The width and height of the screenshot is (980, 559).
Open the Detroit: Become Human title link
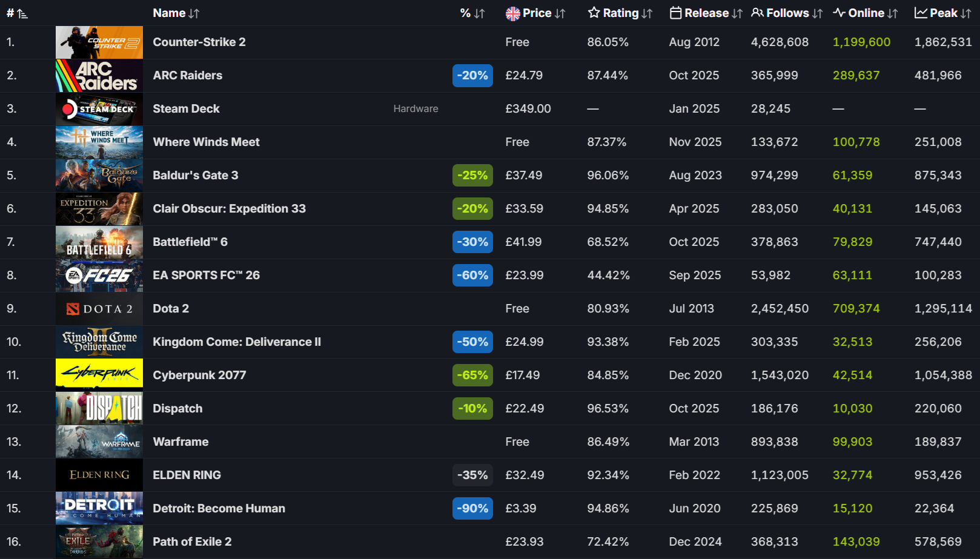click(219, 508)
